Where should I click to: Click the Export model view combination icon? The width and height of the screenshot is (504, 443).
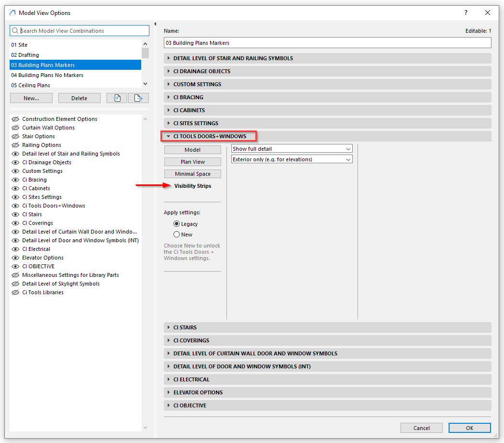pyautogui.click(x=138, y=98)
